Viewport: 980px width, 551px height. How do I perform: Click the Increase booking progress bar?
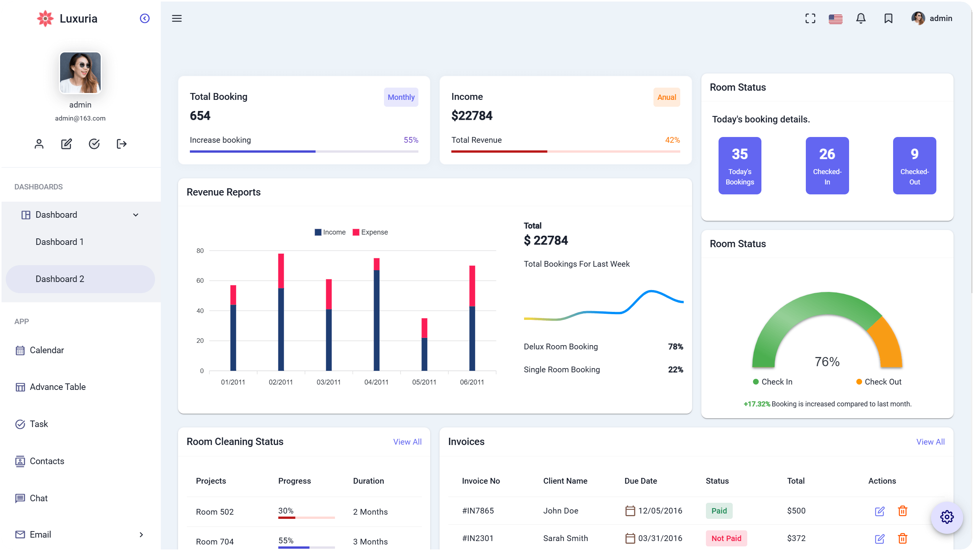click(x=304, y=152)
